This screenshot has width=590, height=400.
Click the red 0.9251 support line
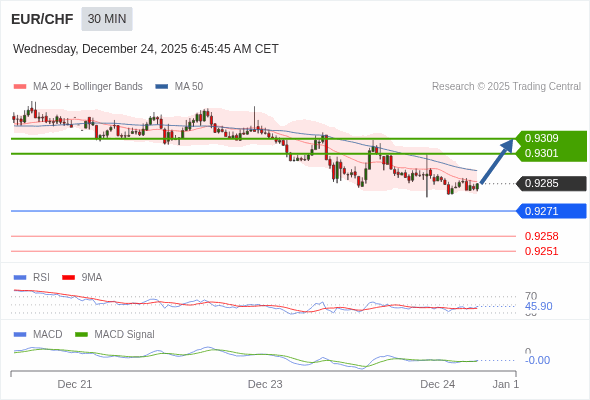[x=263, y=251]
